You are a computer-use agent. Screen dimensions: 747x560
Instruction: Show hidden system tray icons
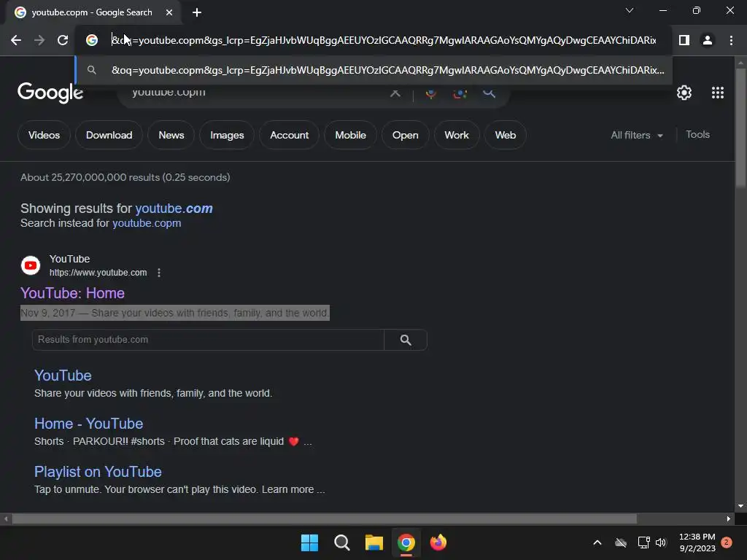point(597,542)
